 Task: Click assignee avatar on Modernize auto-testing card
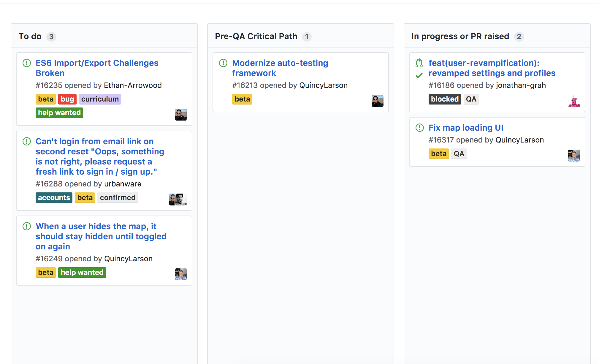click(377, 101)
